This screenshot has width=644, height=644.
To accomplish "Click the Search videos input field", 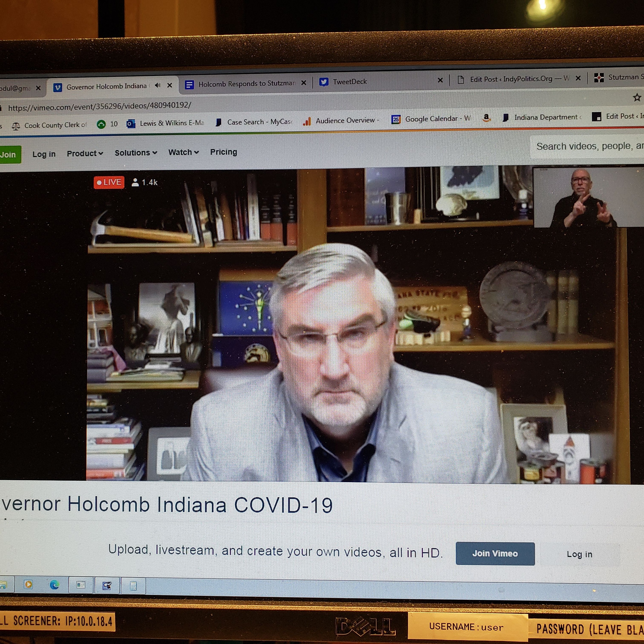I will tap(587, 146).
